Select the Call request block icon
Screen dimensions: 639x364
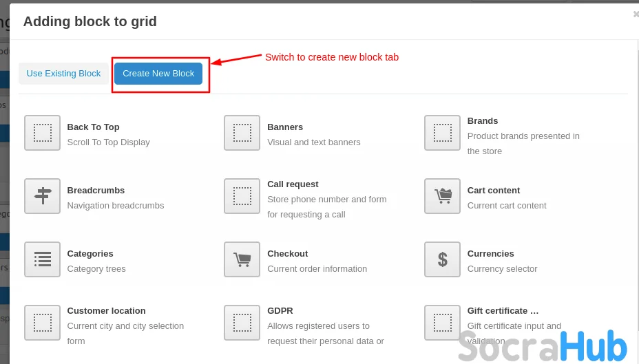coord(242,196)
